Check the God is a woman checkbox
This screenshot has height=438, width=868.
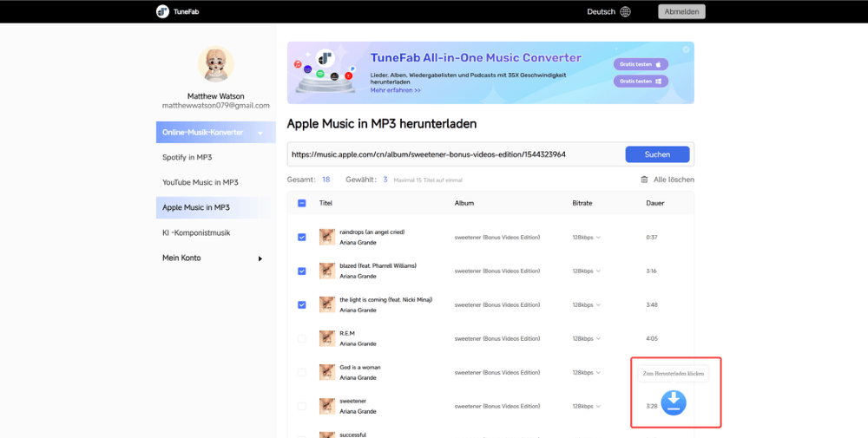tap(302, 372)
